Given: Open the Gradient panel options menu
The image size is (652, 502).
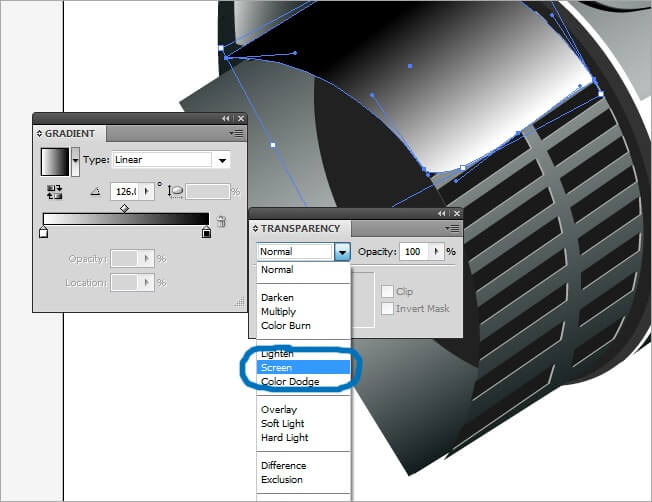Looking at the screenshot, I should [x=236, y=132].
